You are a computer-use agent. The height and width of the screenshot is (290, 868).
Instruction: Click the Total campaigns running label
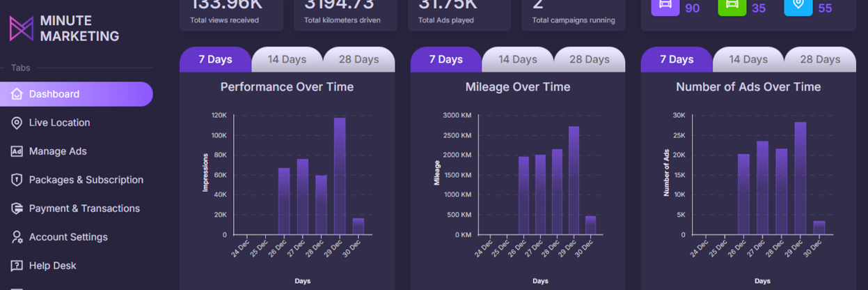(x=574, y=20)
